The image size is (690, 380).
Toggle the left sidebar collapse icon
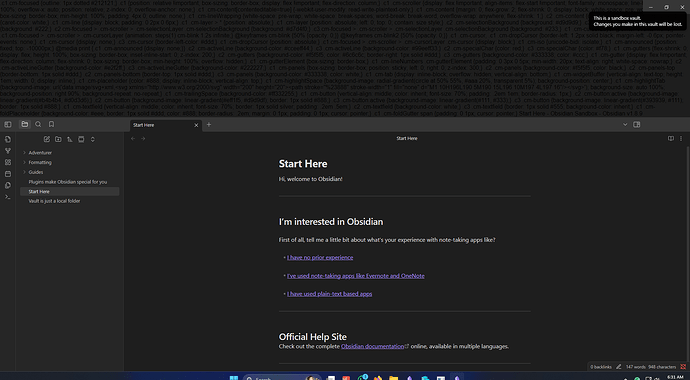pyautogui.click(x=7, y=125)
